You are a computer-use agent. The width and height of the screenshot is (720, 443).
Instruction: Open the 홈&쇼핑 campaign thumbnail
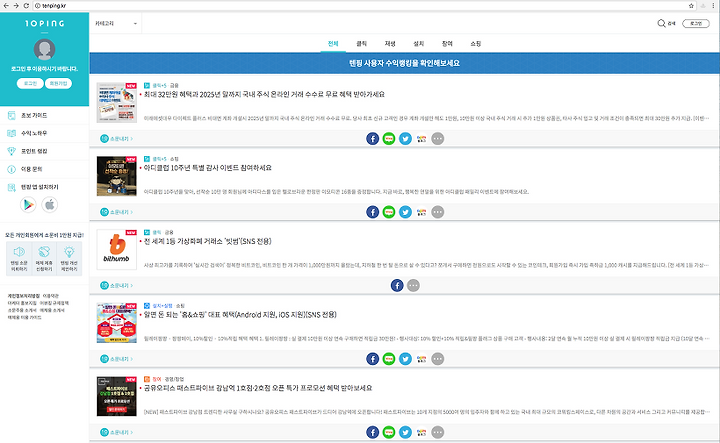pyautogui.click(x=117, y=323)
